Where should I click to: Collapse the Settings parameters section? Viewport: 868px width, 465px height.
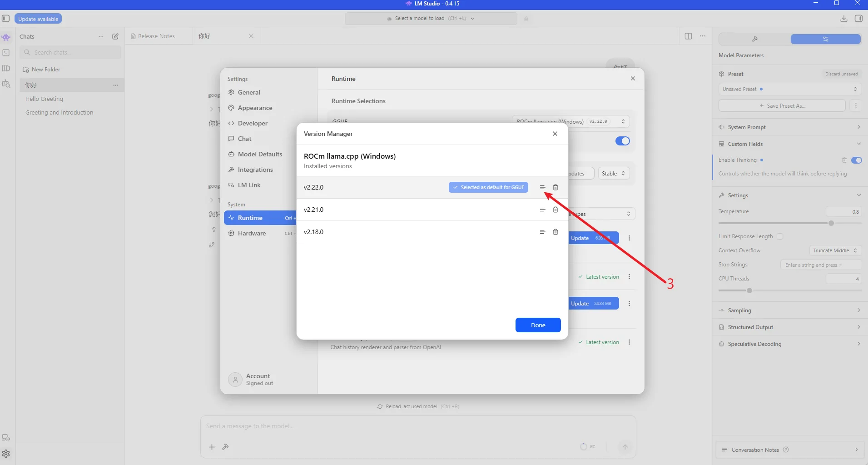coord(790,195)
